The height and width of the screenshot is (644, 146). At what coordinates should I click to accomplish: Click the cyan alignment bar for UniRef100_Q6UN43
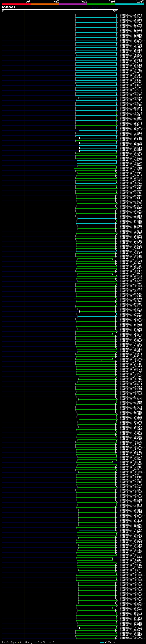(x=96, y=22)
